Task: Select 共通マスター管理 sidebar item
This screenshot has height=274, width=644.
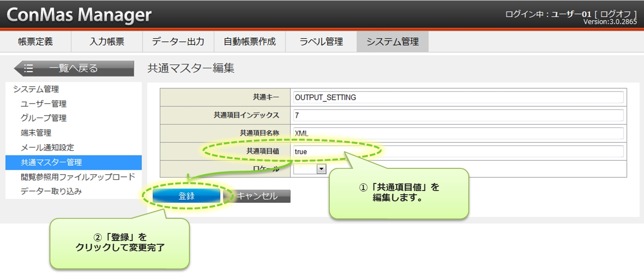Action: (51, 163)
